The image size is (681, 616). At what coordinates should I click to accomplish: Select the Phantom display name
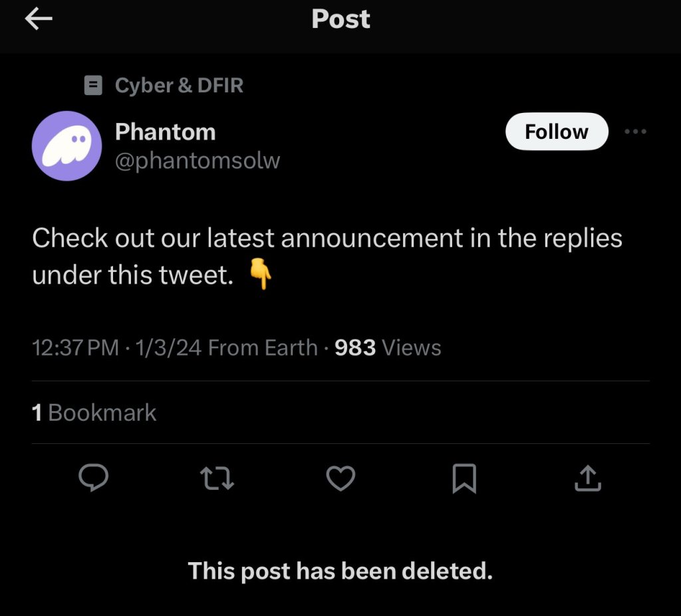tap(165, 132)
